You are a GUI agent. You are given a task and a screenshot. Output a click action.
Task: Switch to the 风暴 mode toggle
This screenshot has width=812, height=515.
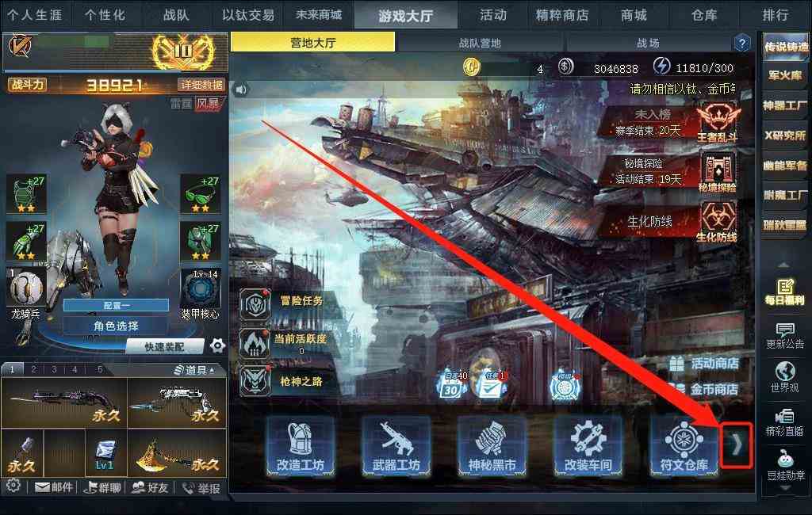click(208, 104)
